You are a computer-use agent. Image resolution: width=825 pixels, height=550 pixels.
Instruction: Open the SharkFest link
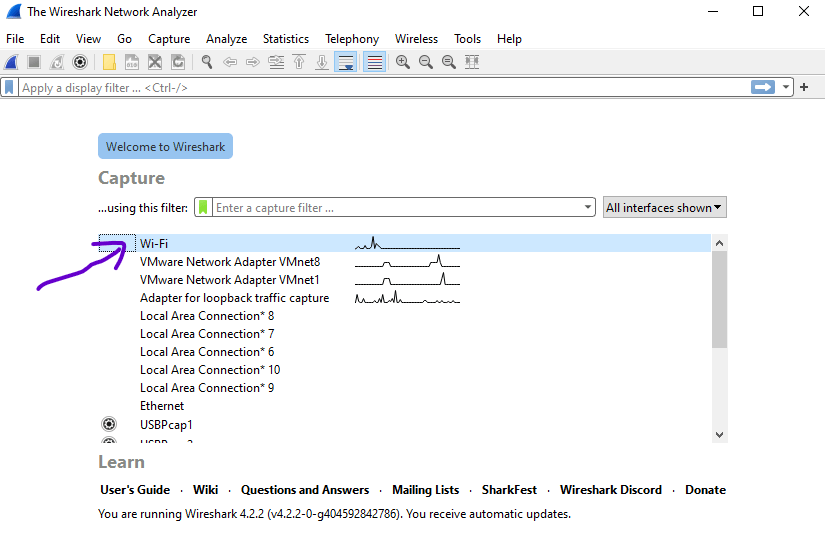509,490
